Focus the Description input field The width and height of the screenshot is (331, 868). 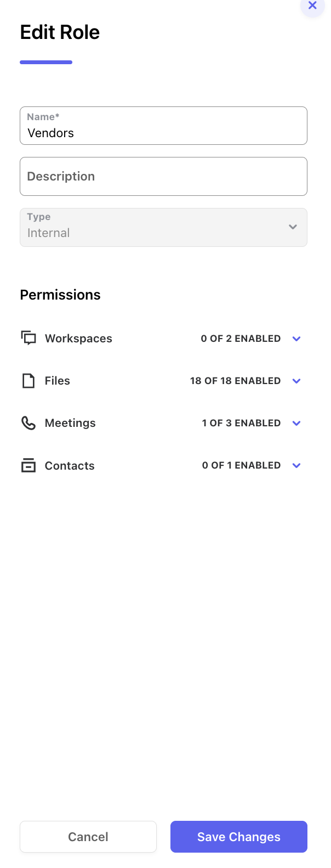click(163, 176)
